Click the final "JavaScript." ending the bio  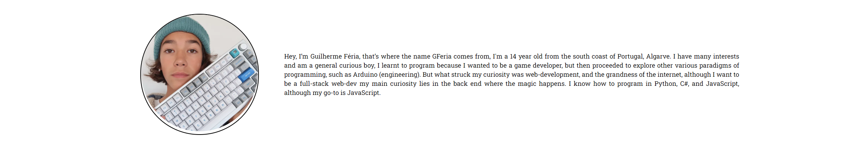(364, 93)
